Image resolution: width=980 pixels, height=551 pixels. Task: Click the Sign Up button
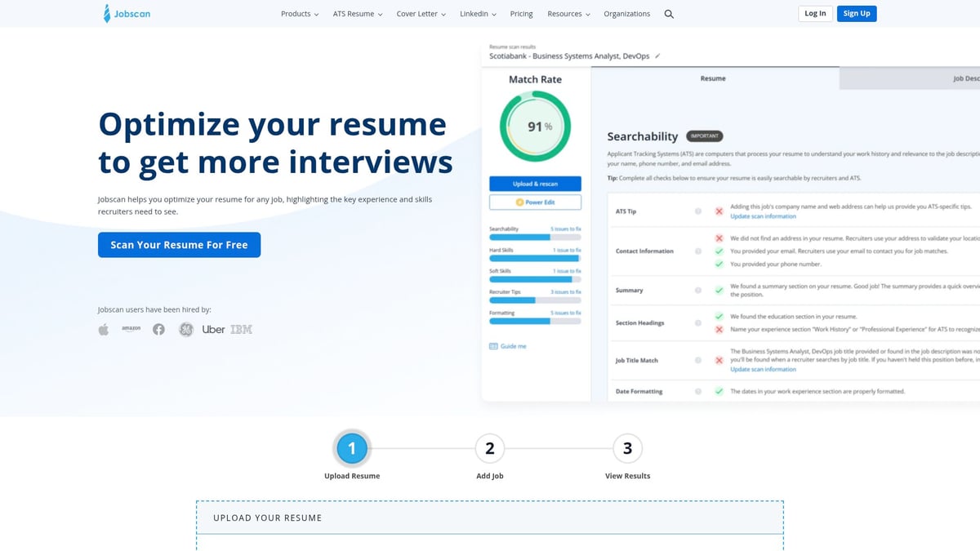tap(857, 13)
